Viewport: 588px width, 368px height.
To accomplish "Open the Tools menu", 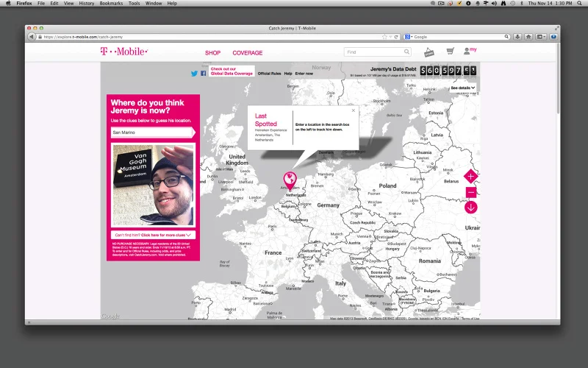I will [x=135, y=4].
